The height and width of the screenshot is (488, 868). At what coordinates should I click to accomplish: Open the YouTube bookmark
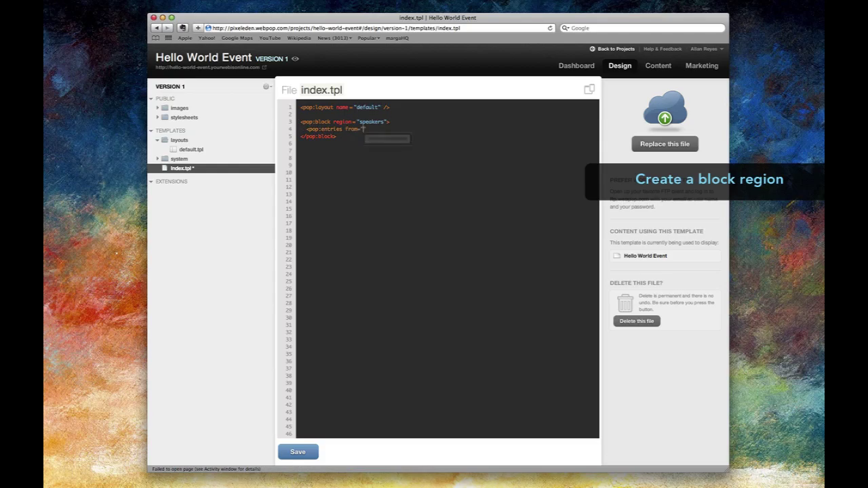(x=270, y=38)
